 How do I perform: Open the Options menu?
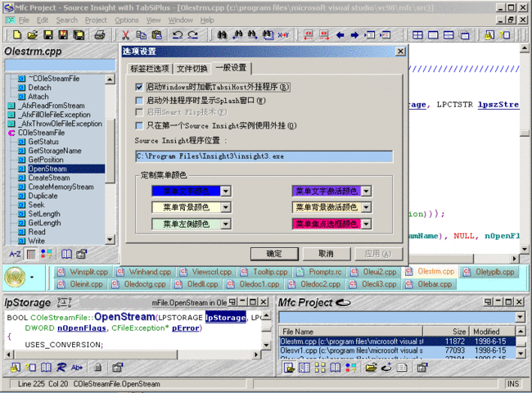(x=127, y=20)
